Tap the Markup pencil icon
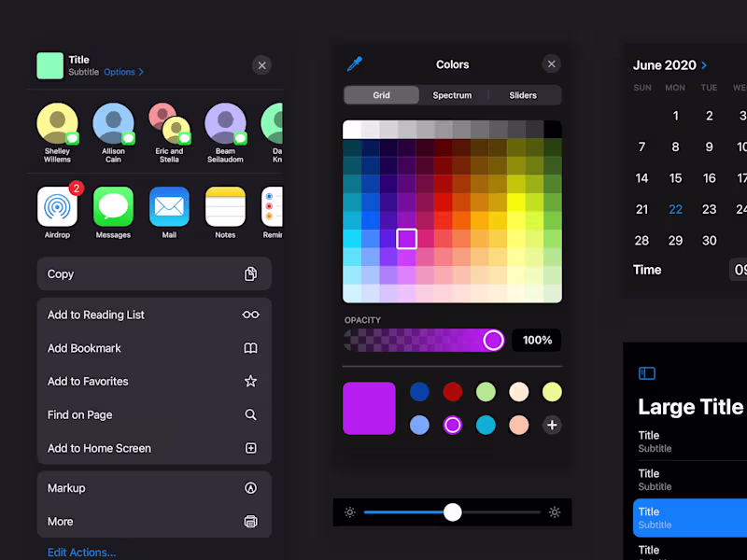747x560 pixels. pyautogui.click(x=250, y=487)
